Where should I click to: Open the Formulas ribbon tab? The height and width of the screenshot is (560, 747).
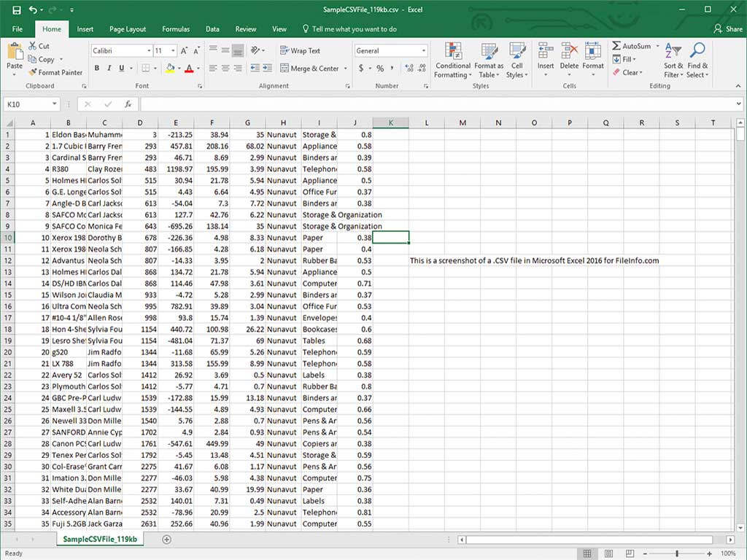pos(176,29)
